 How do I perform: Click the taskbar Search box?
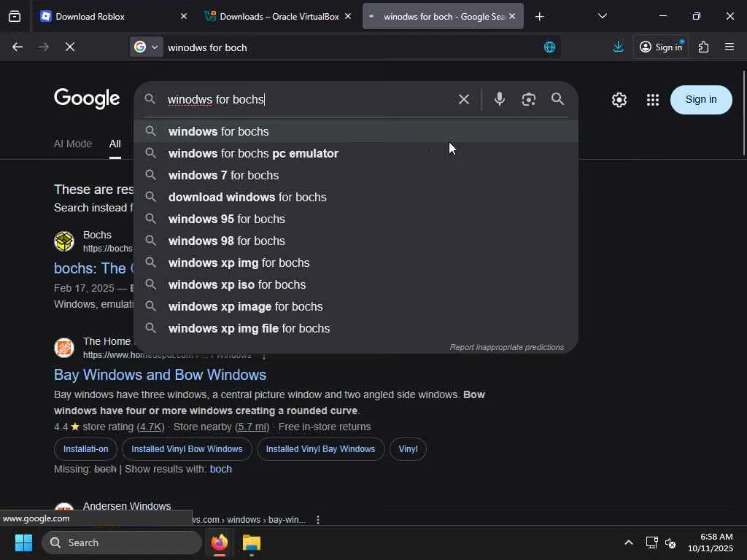[x=122, y=542]
